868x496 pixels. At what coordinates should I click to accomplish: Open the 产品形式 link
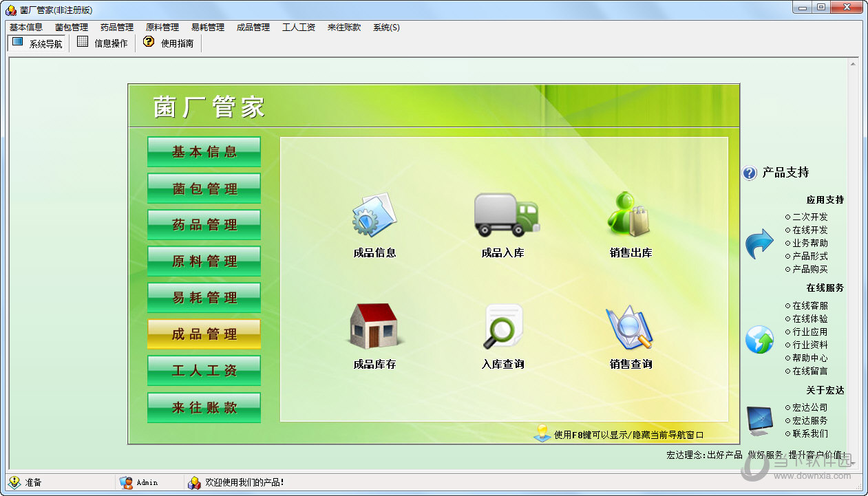(810, 256)
